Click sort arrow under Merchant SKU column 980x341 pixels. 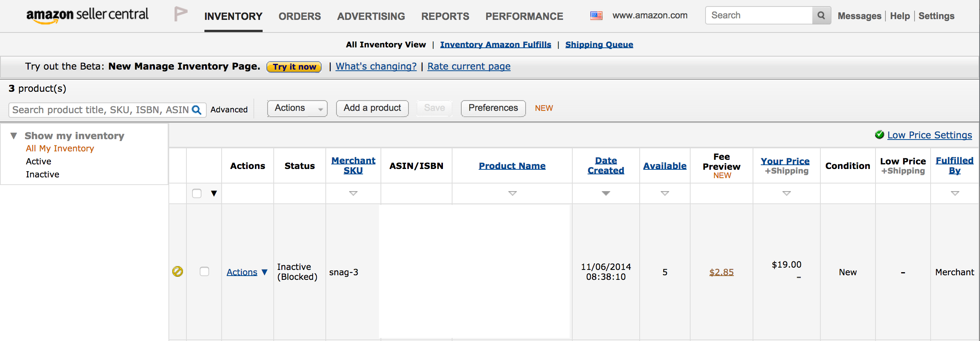coord(353,193)
